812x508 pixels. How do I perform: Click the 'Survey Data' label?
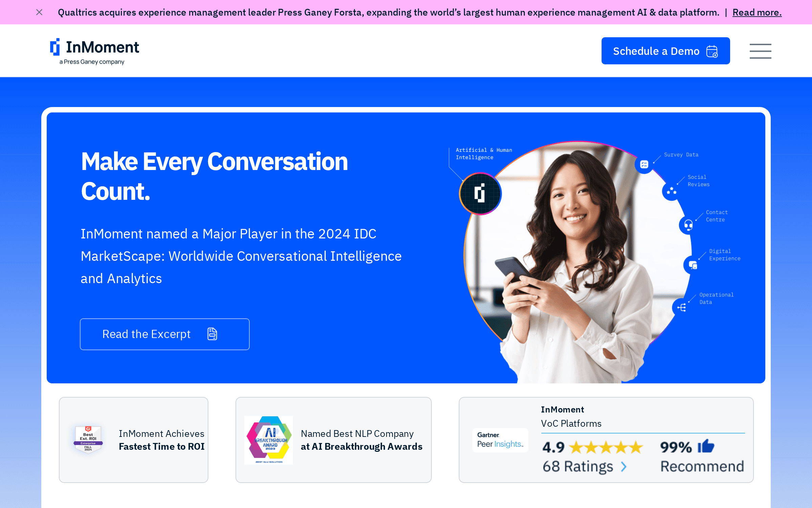tap(681, 155)
